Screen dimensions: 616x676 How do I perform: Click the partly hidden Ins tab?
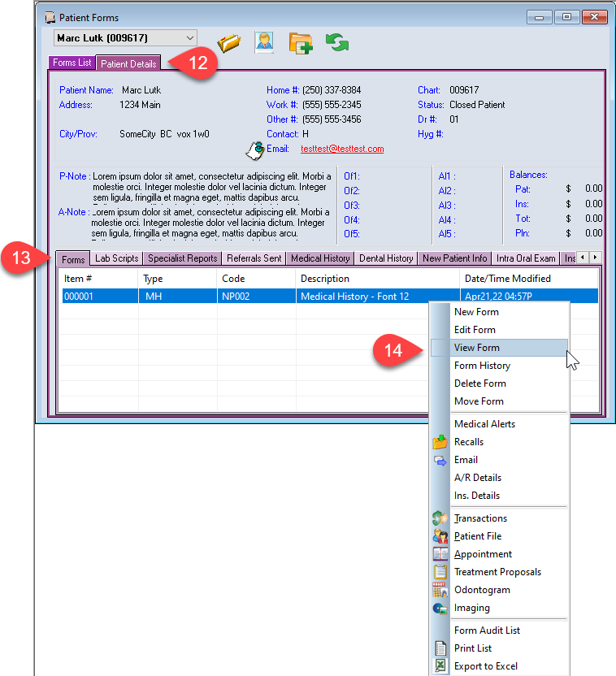[569, 258]
